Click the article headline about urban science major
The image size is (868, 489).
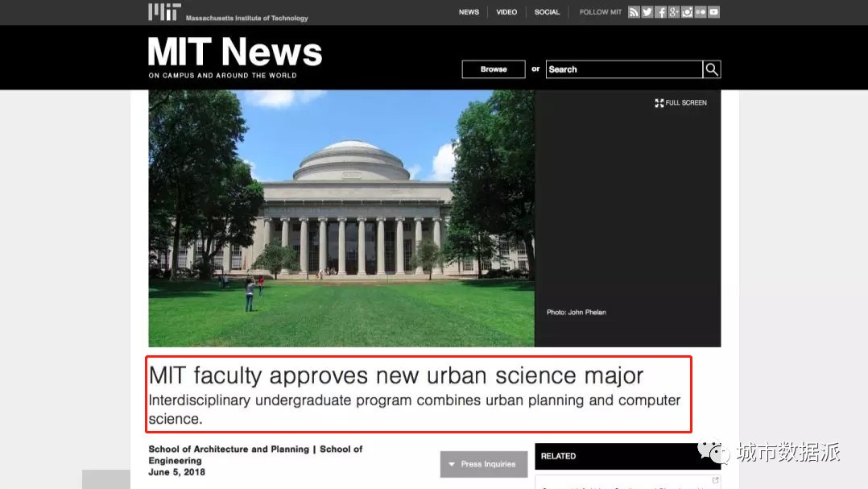pos(396,375)
